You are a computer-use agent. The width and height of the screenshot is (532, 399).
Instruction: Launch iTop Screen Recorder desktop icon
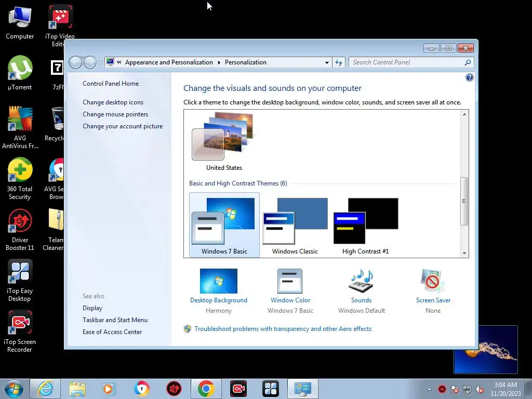pos(20,331)
